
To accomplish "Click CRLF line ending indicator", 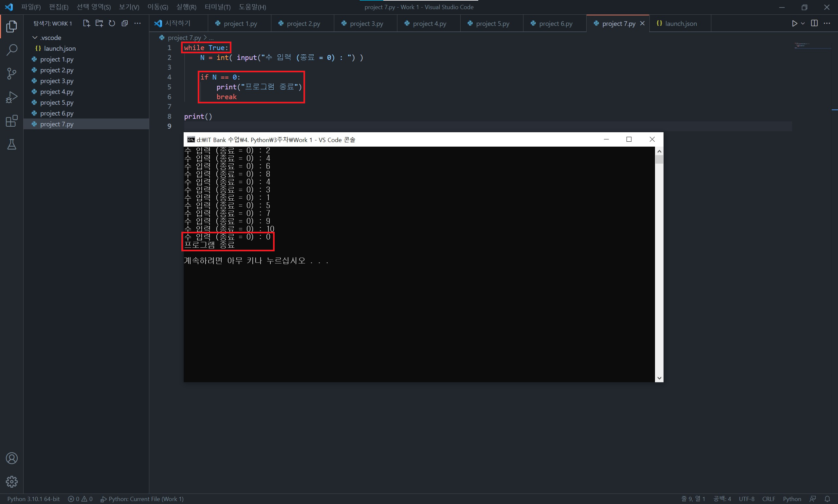I will pyautogui.click(x=768, y=499).
